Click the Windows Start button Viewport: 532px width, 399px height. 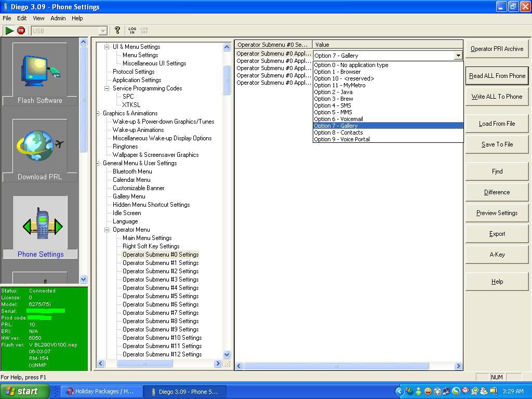point(24,391)
